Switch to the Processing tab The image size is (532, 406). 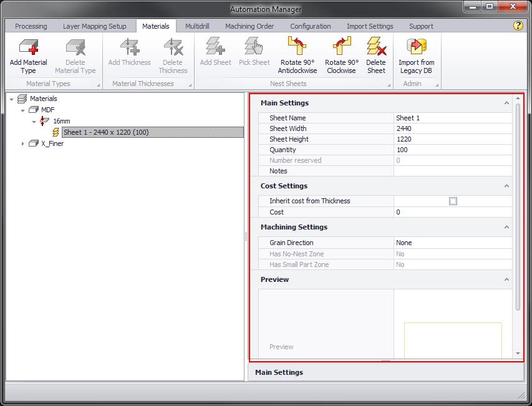31,26
